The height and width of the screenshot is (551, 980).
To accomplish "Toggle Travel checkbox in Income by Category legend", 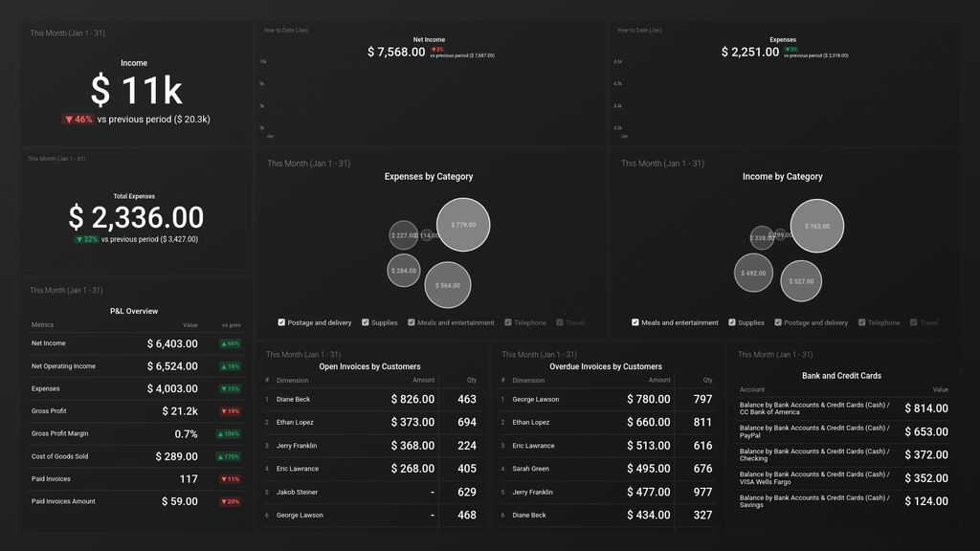I will [x=913, y=322].
